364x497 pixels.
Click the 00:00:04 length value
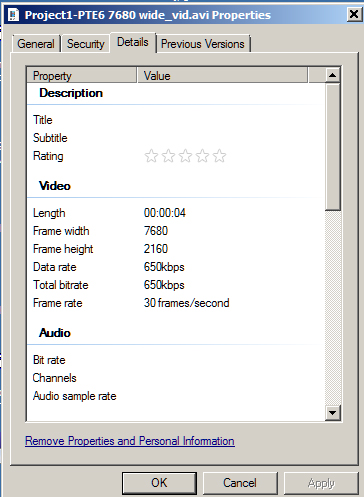(x=165, y=213)
